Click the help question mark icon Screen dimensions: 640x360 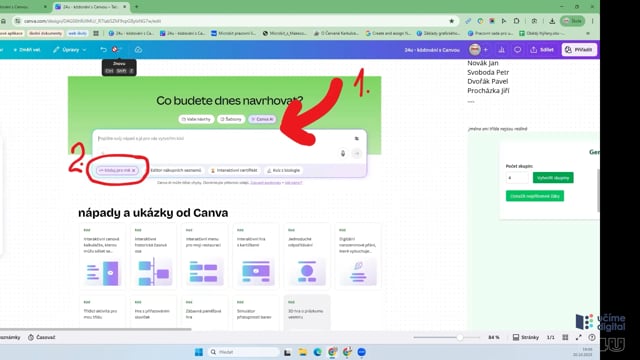tap(592, 338)
